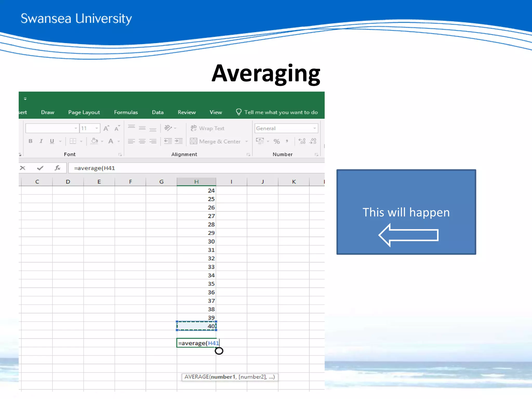Viewport: 532px width, 399px height.
Task: Toggle Underline formatting icon
Action: point(52,141)
